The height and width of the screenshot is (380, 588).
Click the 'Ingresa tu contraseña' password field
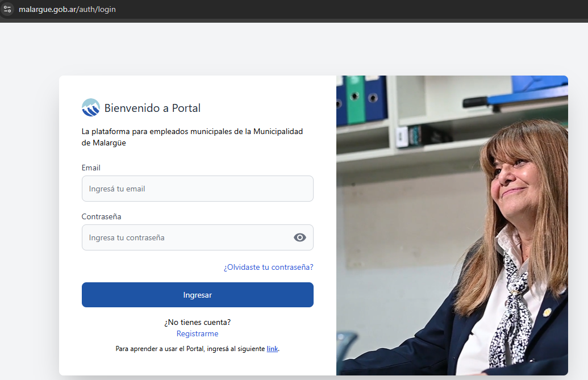[187, 237]
